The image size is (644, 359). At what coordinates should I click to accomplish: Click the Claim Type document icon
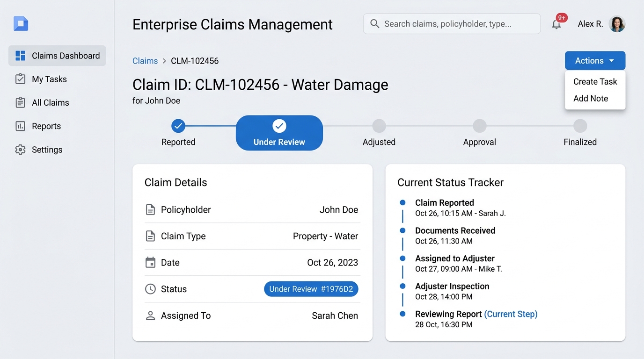[x=150, y=236]
